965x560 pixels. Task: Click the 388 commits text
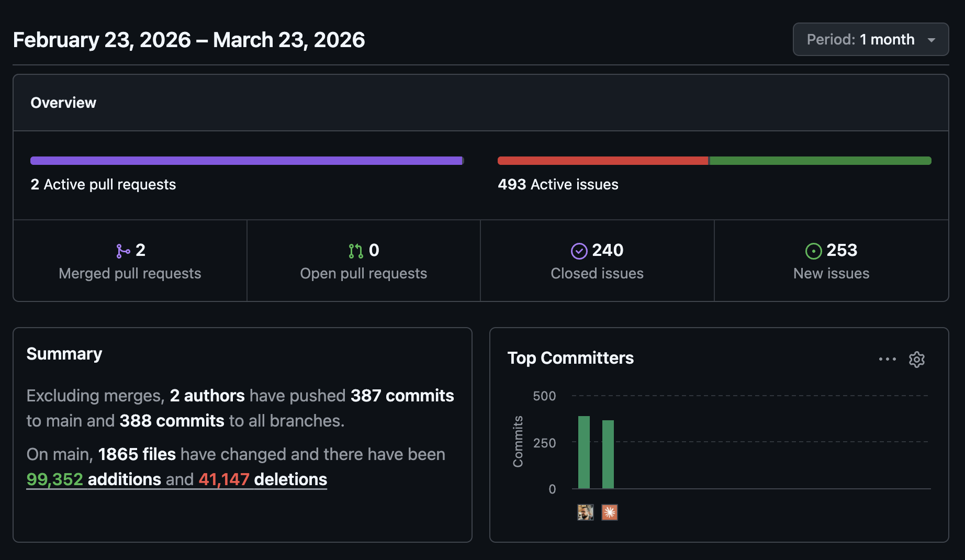coord(172,421)
